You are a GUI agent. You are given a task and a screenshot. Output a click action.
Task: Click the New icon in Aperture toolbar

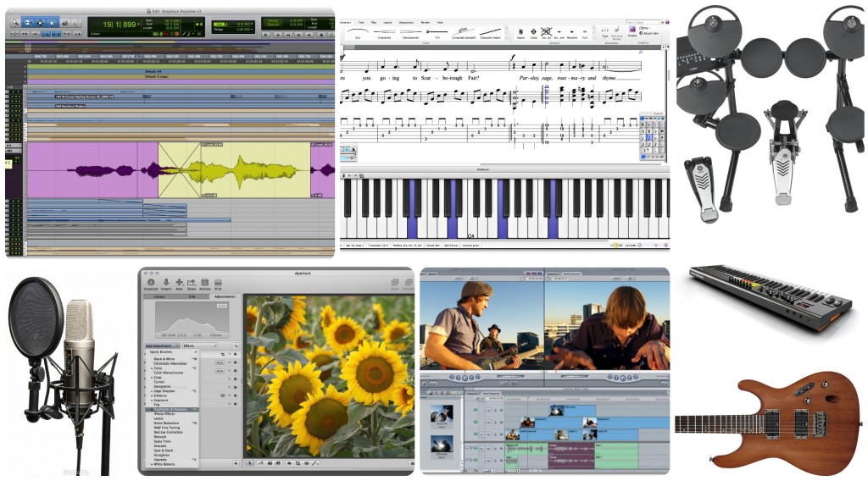click(180, 285)
